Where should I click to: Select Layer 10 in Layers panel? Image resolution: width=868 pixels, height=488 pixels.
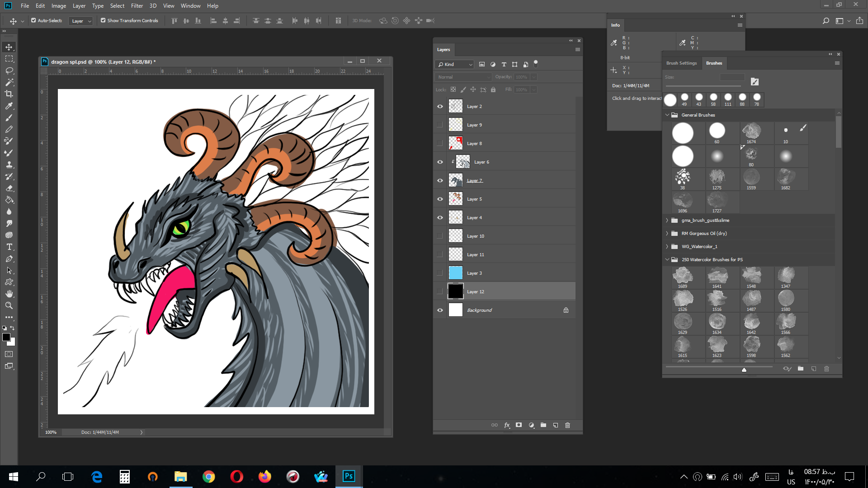[511, 236]
